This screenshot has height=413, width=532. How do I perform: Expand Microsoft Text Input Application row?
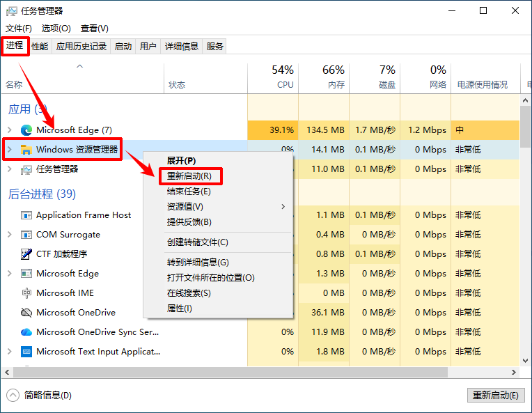click(x=10, y=351)
